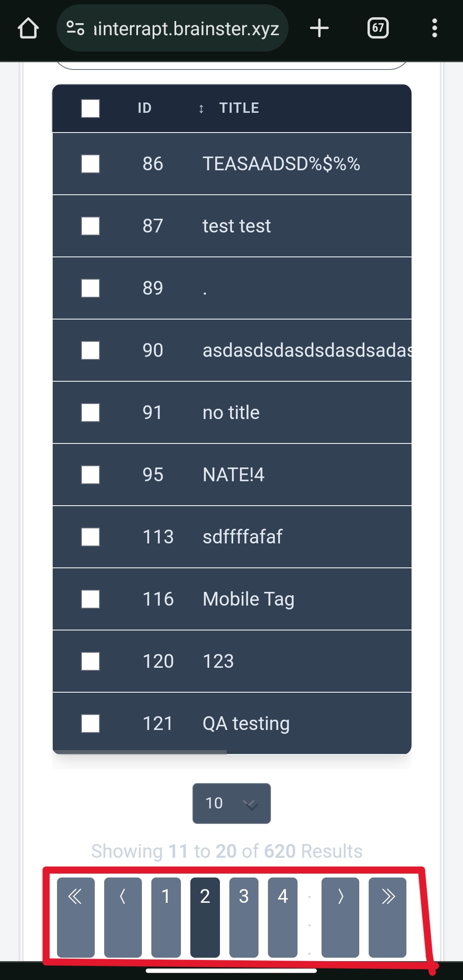Open the rows-per-page dropdown showing 10
Screen dimensions: 463x980
231,803
